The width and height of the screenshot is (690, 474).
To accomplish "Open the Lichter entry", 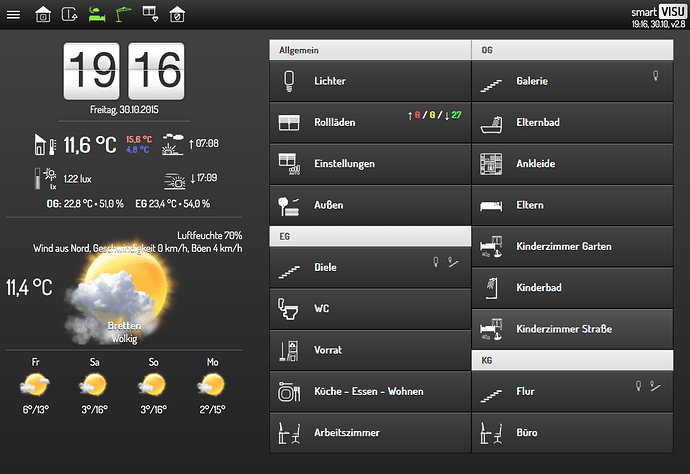I will [370, 81].
